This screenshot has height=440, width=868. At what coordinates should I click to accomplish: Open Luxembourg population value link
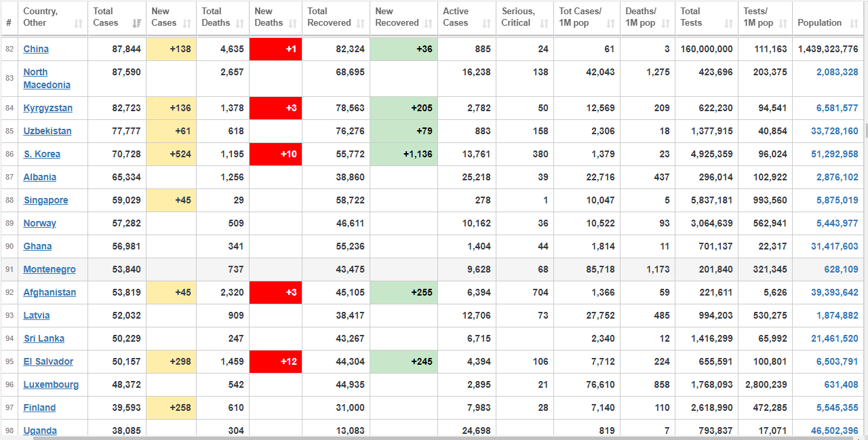pos(841,384)
